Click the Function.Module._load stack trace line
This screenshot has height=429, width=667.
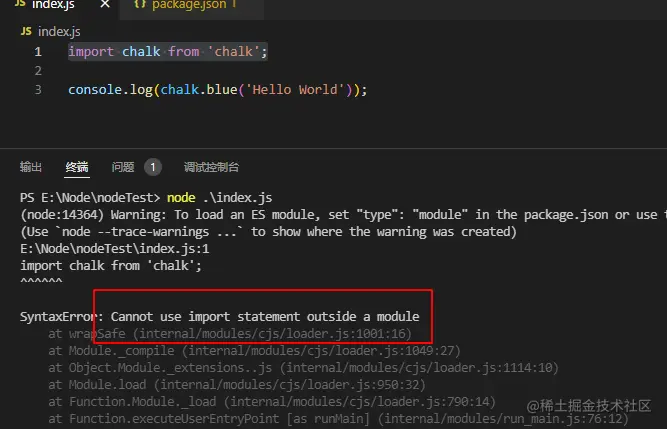click(x=272, y=402)
